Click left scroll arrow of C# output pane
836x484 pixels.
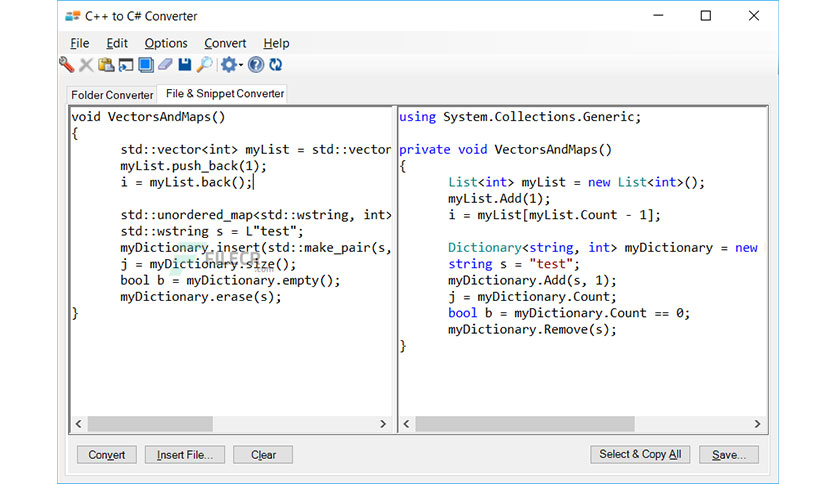[x=407, y=424]
